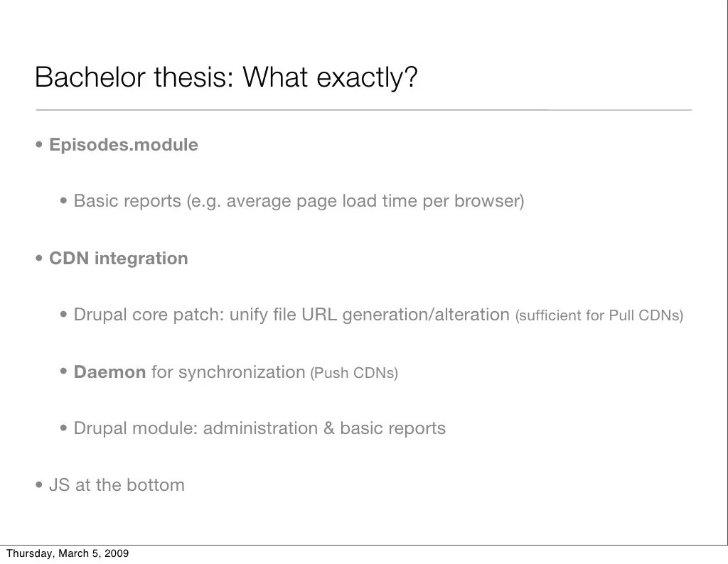Click the horizontal divider under the title
The image size is (728, 564).
pos(363,110)
